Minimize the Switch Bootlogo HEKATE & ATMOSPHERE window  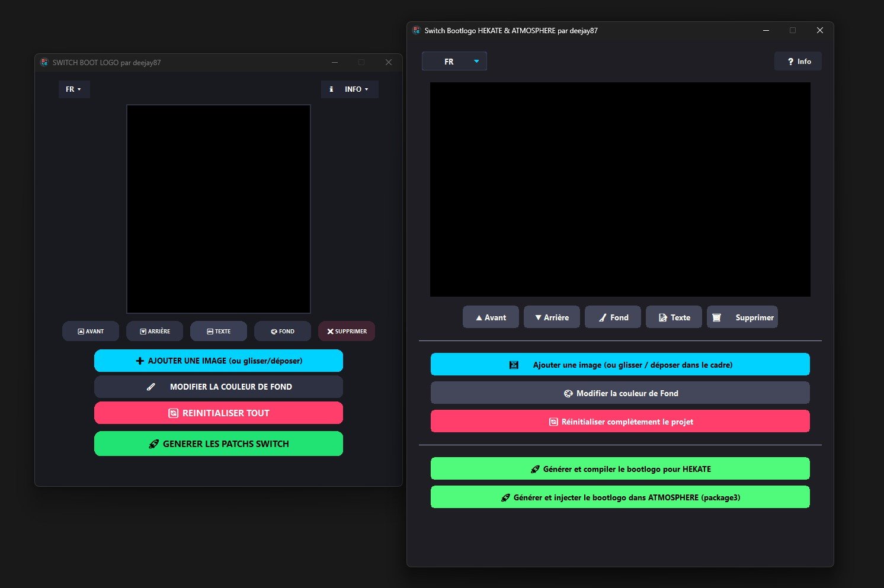tap(766, 30)
